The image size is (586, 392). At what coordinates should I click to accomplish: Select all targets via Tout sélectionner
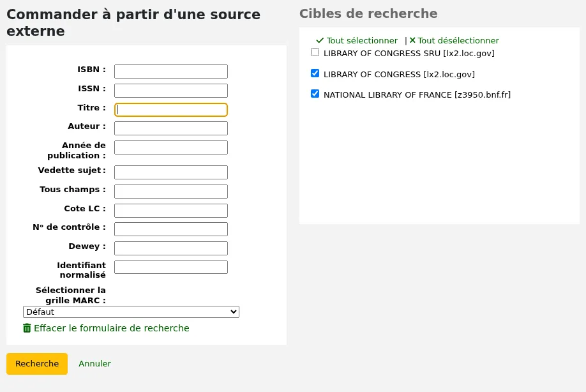click(362, 40)
